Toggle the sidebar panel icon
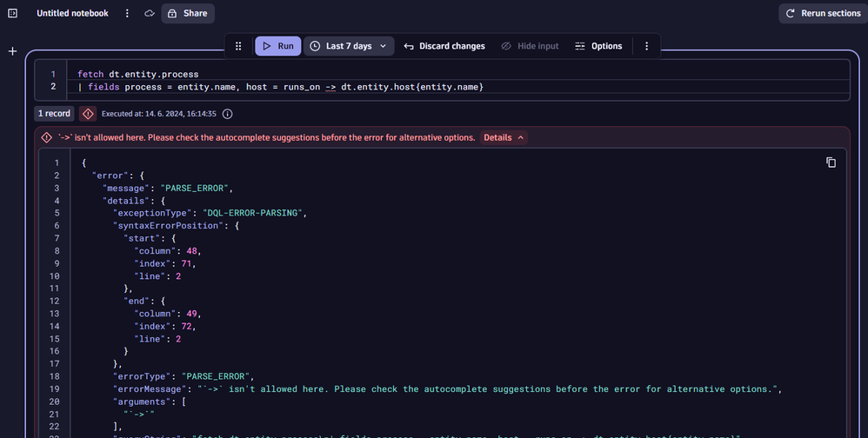The width and height of the screenshot is (868, 438). (13, 13)
